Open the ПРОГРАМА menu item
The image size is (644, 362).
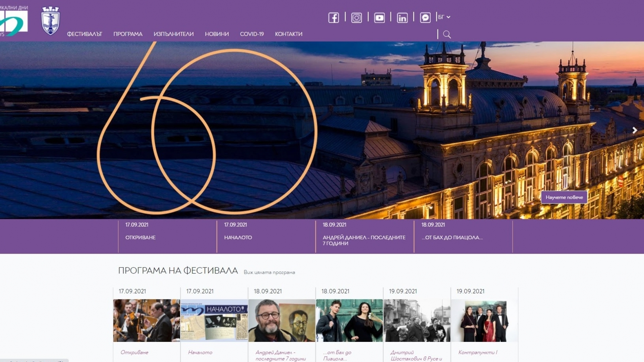pyautogui.click(x=128, y=34)
